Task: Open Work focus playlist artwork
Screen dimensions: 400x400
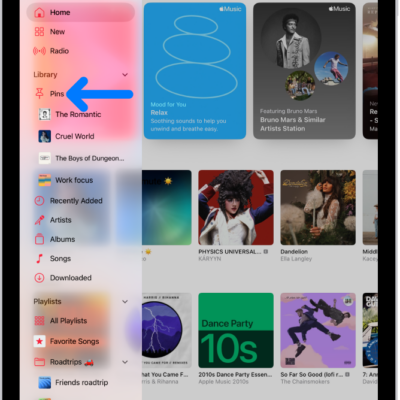Action: tap(45, 180)
